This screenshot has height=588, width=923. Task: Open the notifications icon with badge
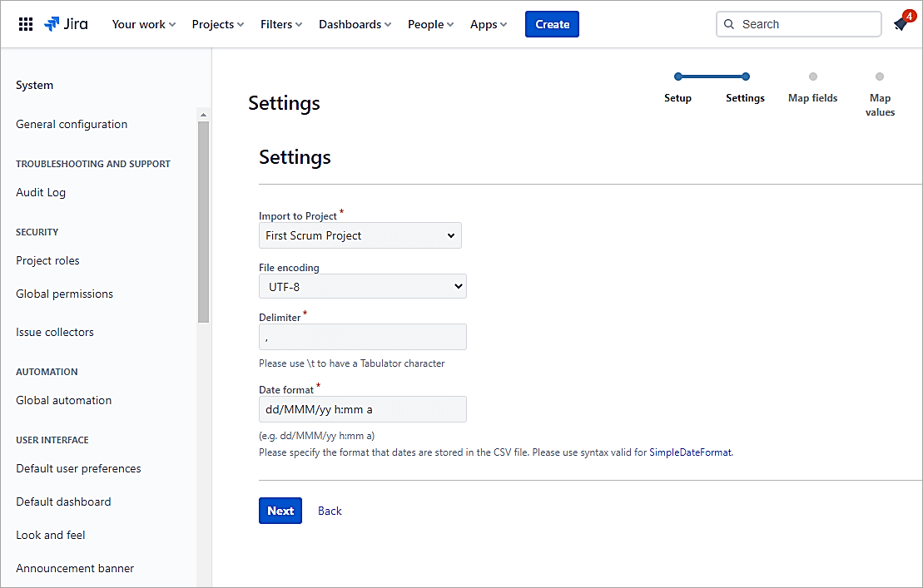pyautogui.click(x=901, y=24)
